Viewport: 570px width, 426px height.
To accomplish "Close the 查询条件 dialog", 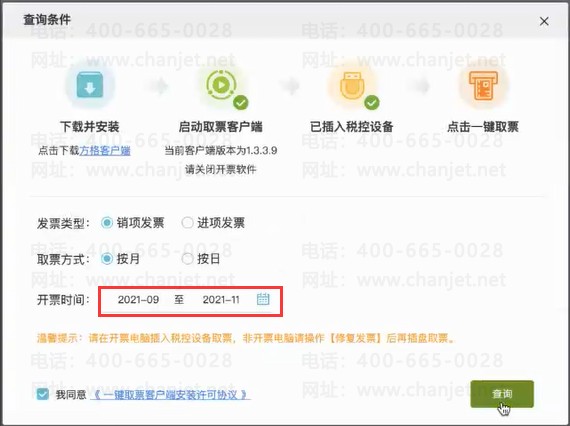I will [x=544, y=21].
